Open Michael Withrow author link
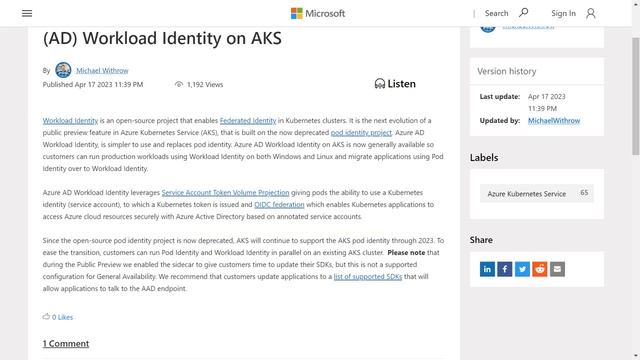Screen dimensions: 640x360 tap(102, 71)
